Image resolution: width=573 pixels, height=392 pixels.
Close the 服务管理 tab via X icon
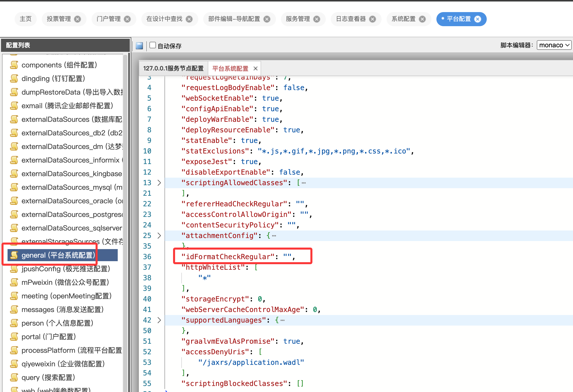click(317, 19)
